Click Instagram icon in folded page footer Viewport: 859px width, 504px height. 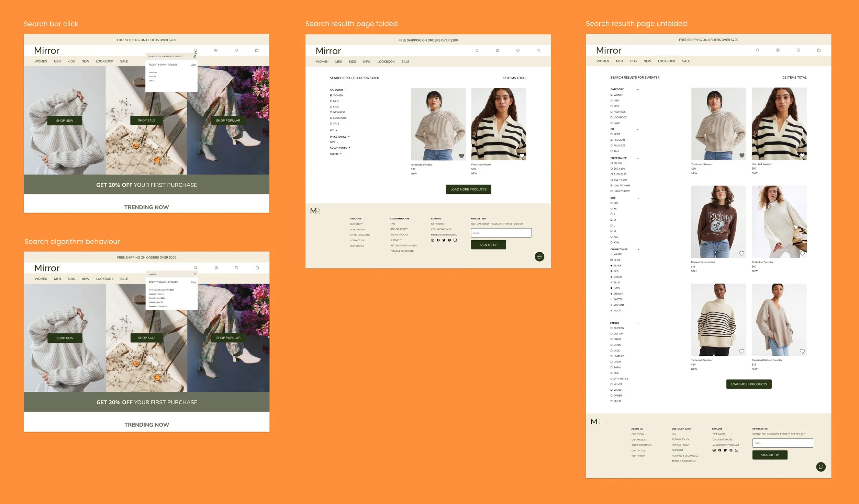433,240
